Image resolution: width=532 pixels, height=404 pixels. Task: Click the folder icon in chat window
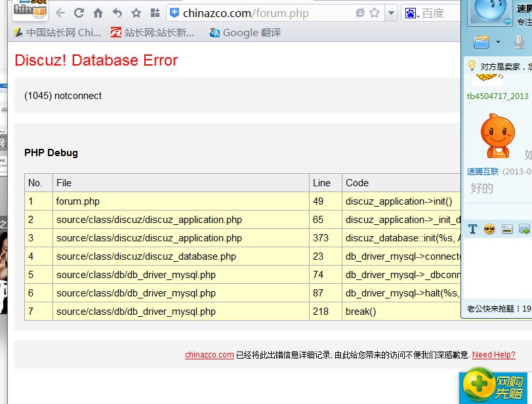[481, 42]
